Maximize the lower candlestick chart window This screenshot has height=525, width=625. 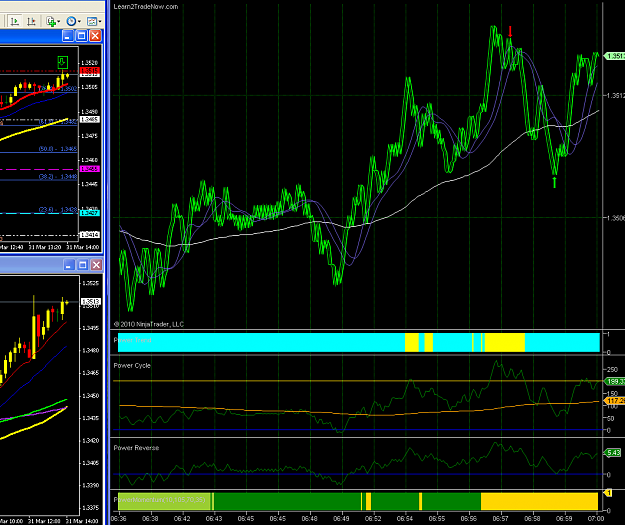coord(83,265)
